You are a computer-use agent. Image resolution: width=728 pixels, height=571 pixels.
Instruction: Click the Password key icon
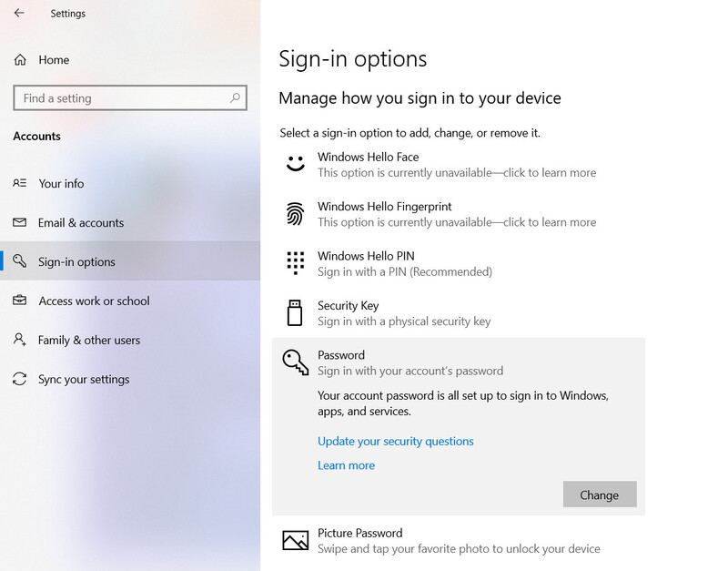tap(295, 362)
